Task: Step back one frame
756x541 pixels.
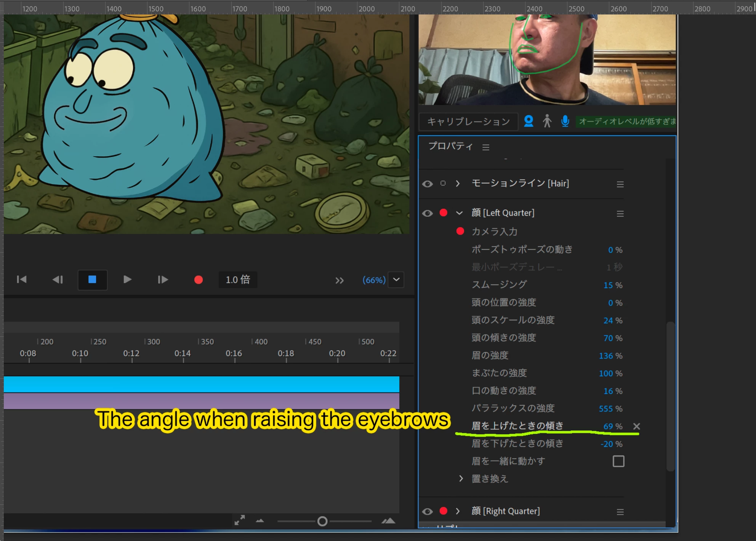Action: 58,280
